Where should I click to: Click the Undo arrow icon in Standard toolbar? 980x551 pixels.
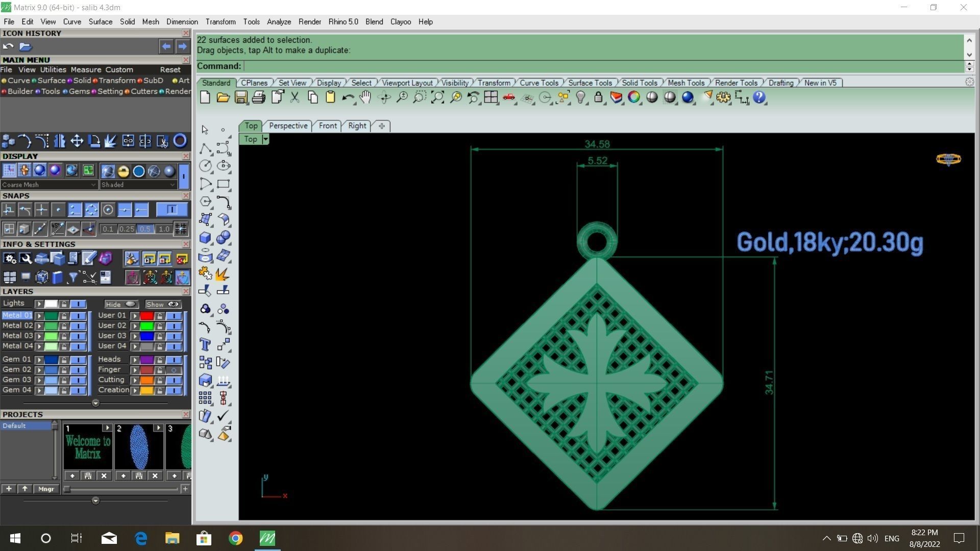(x=348, y=97)
